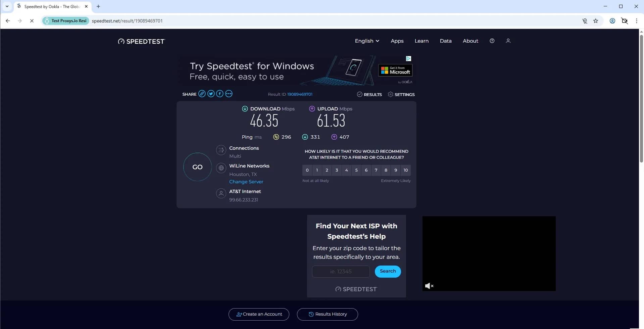Open the help question mark icon
Viewport: 644px width, 329px height.
pos(492,41)
